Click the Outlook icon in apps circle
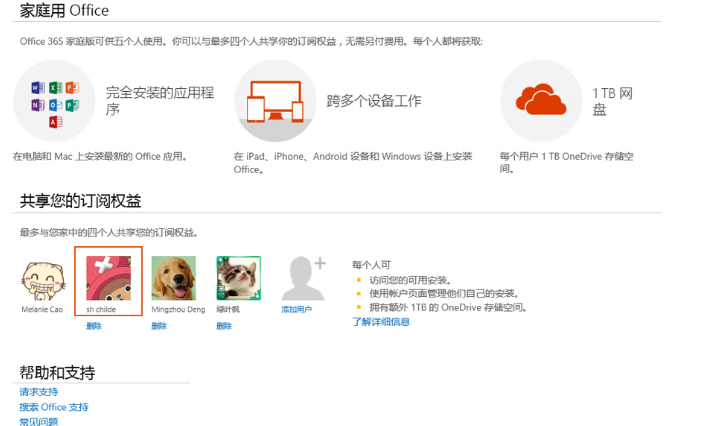This screenshot has width=720, height=426. point(56,105)
